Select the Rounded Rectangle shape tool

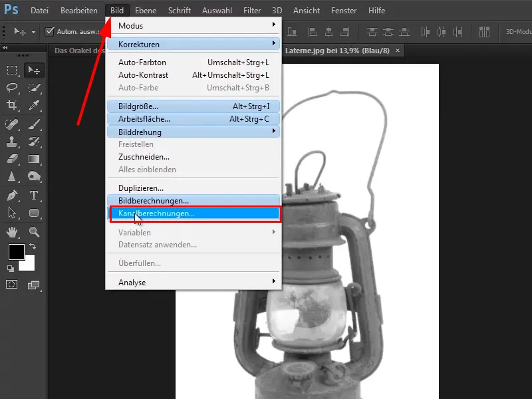(34, 213)
